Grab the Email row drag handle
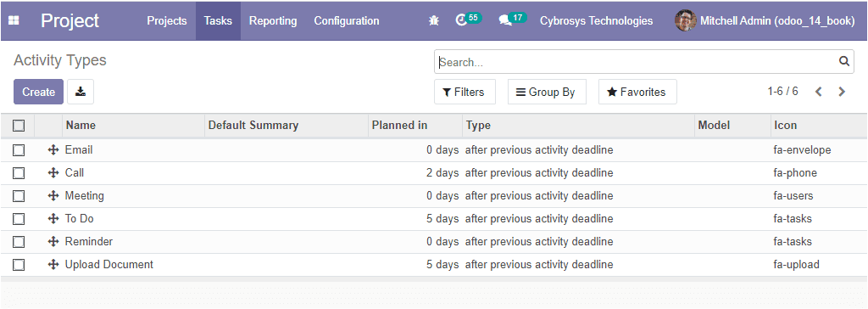The height and width of the screenshot is (309, 868). [53, 149]
